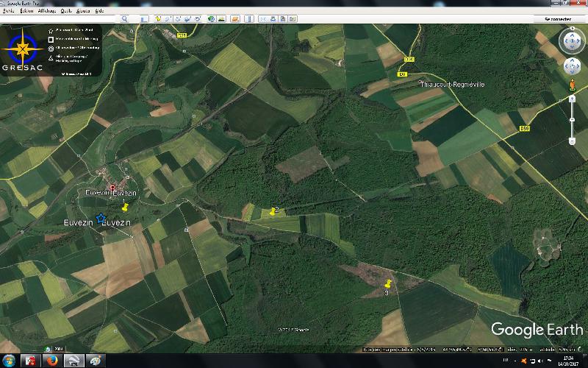Click the zoom slider handle

point(572,120)
